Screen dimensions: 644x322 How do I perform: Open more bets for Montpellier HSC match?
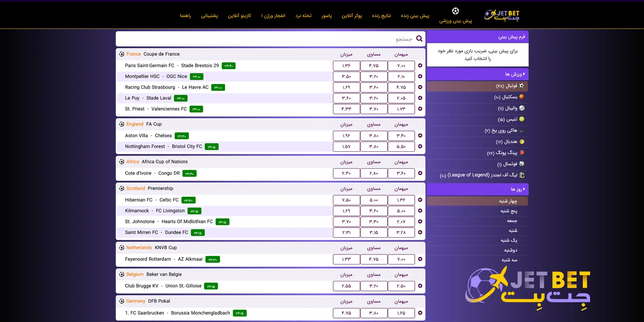(x=420, y=76)
